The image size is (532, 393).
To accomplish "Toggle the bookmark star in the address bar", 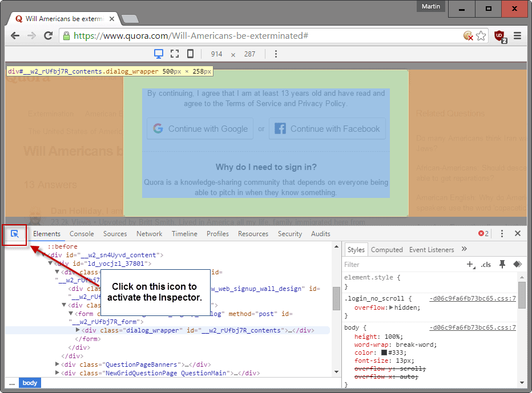I will pyautogui.click(x=482, y=35).
